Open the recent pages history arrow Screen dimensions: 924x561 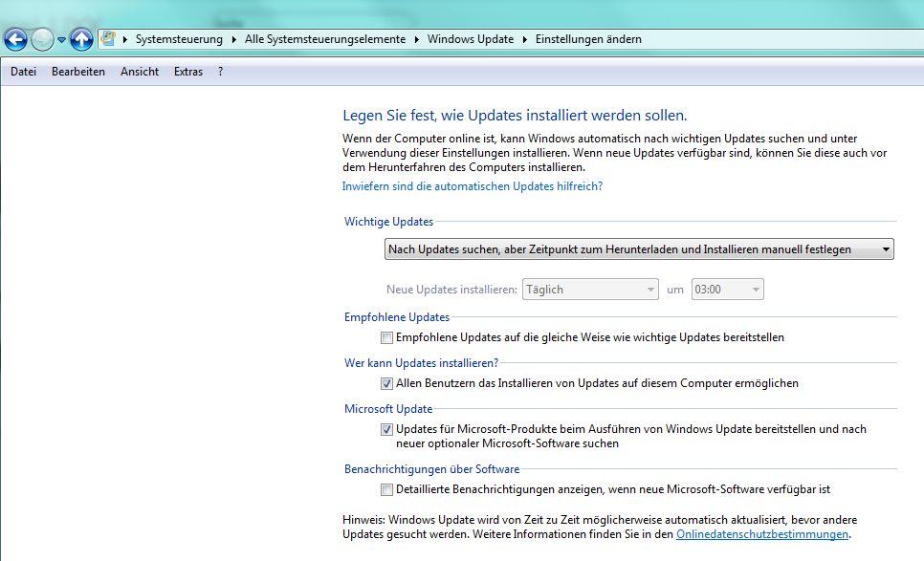(61, 40)
